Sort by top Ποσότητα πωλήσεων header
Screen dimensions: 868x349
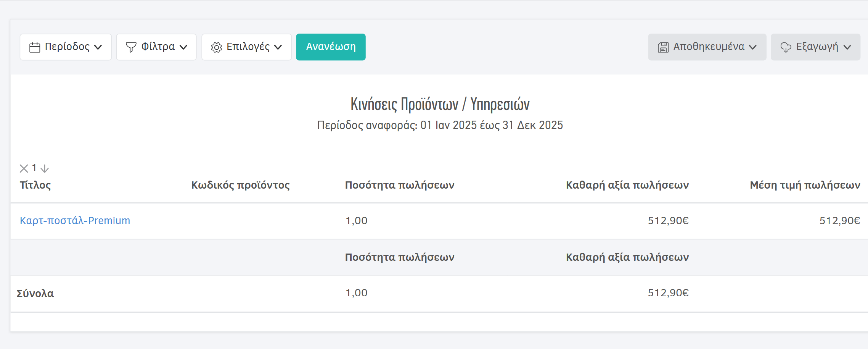click(400, 185)
